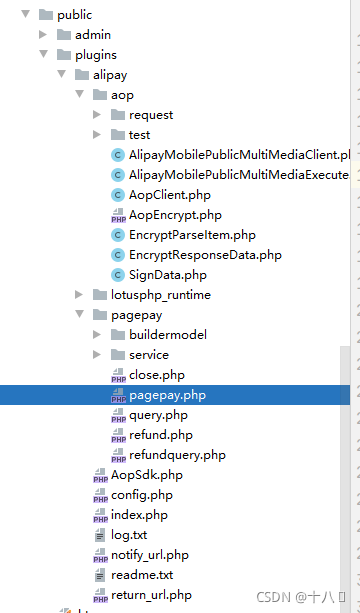The image size is (360, 613).
Task: Select the buildermodel folder name
Action: pyautogui.click(x=168, y=335)
